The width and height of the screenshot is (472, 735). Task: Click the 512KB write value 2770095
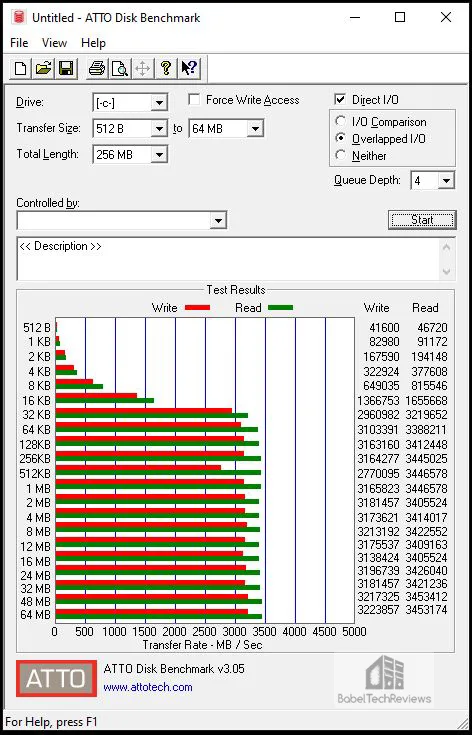coord(379,473)
